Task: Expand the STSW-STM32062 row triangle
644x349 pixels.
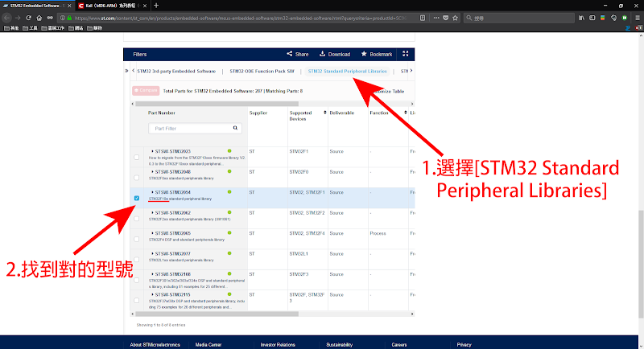Action: point(152,213)
